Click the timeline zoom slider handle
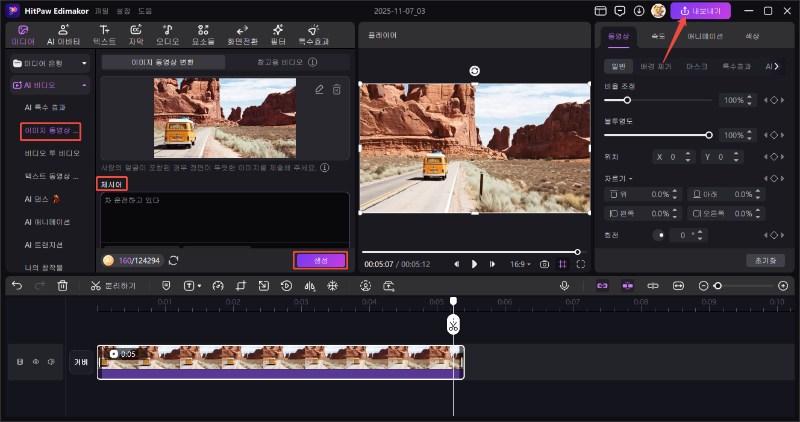 pos(718,286)
